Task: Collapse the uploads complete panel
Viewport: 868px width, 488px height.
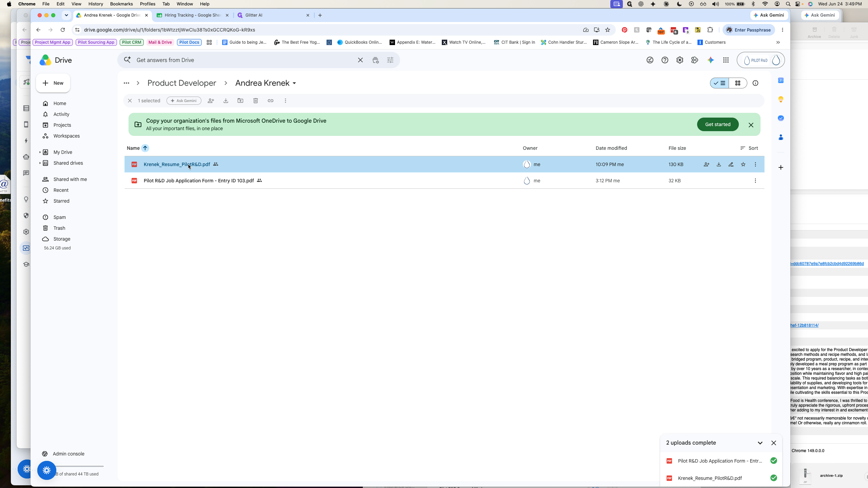Action: tap(760, 443)
